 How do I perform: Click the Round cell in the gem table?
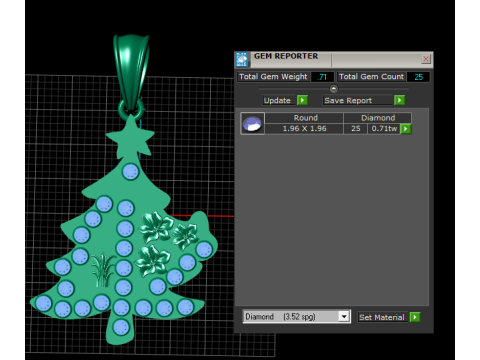click(x=305, y=118)
